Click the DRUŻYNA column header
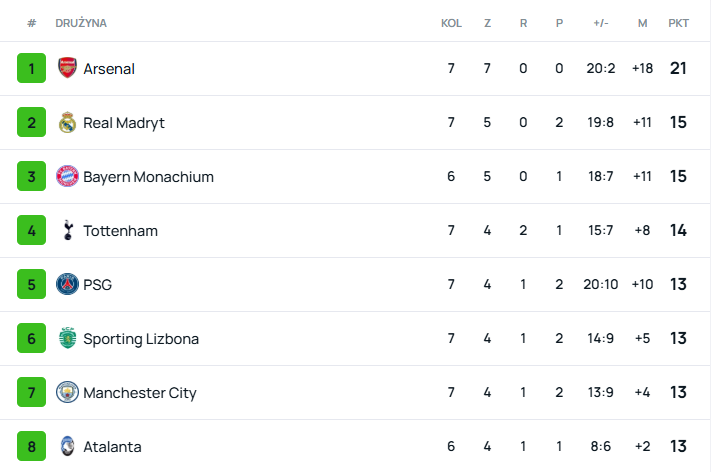This screenshot has width=711, height=472. 81,23
